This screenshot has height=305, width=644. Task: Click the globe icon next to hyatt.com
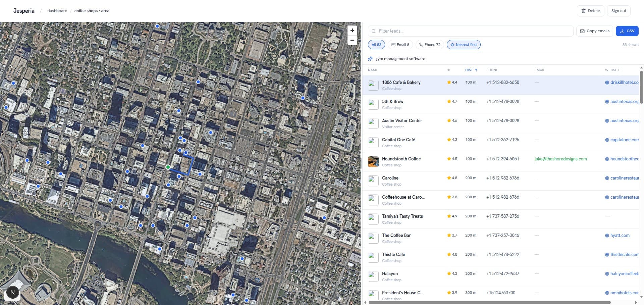coord(607,236)
